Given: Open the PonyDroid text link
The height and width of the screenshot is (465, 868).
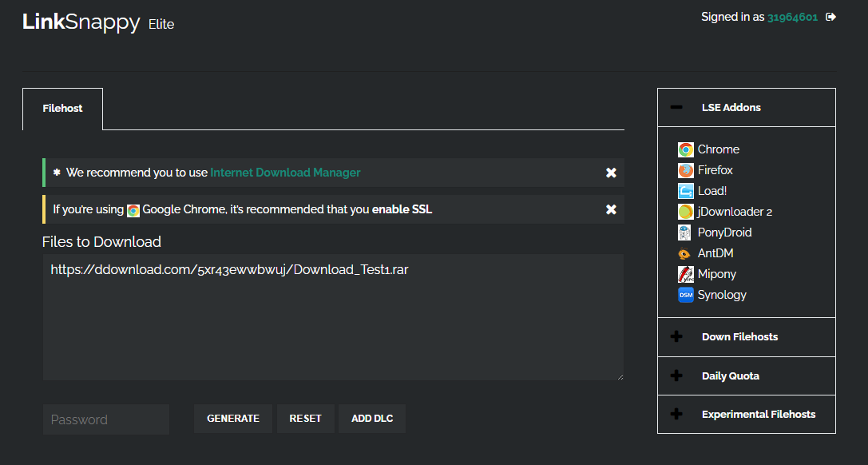Looking at the screenshot, I should (724, 232).
